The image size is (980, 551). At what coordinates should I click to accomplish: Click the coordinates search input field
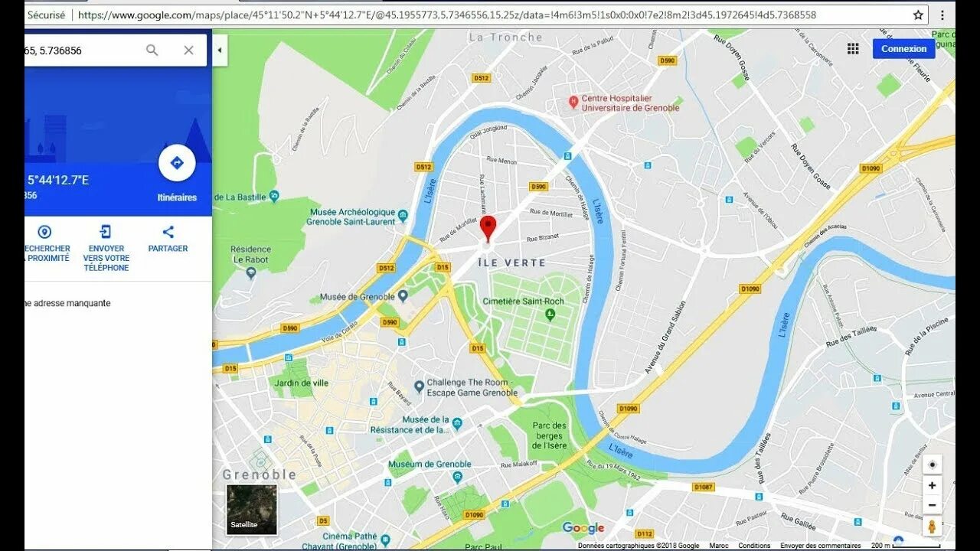81,51
